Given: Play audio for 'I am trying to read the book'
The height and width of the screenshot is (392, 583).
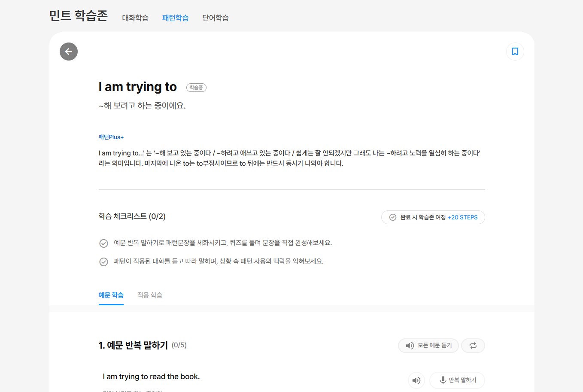Looking at the screenshot, I should pyautogui.click(x=416, y=380).
